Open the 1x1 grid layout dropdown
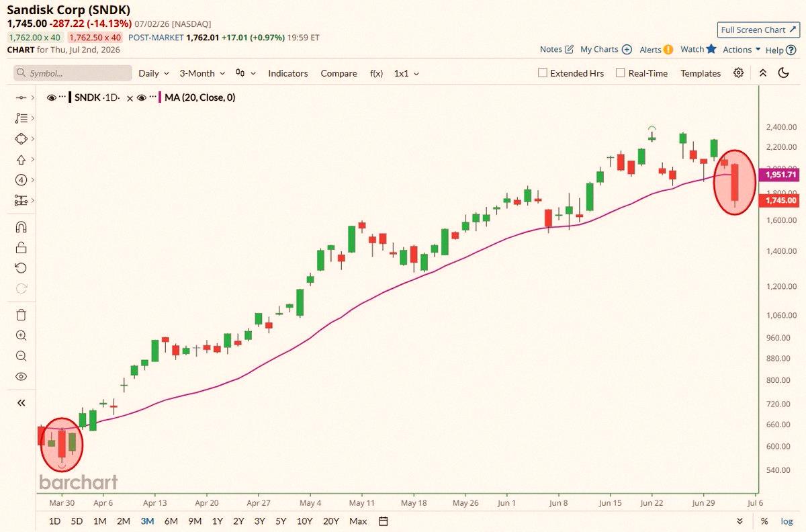 [x=406, y=73]
